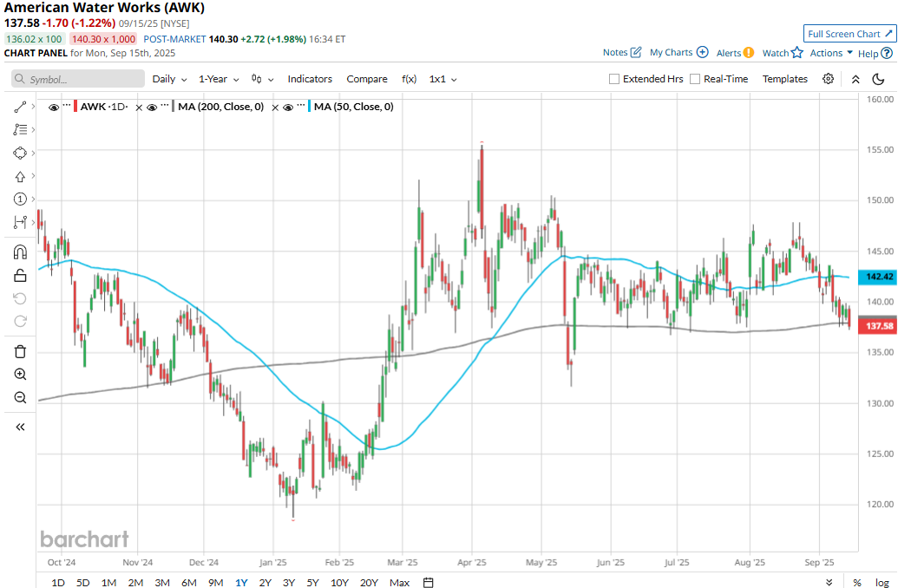This screenshot has height=588, width=898.
Task: Click the Symbol search field
Action: 78,79
